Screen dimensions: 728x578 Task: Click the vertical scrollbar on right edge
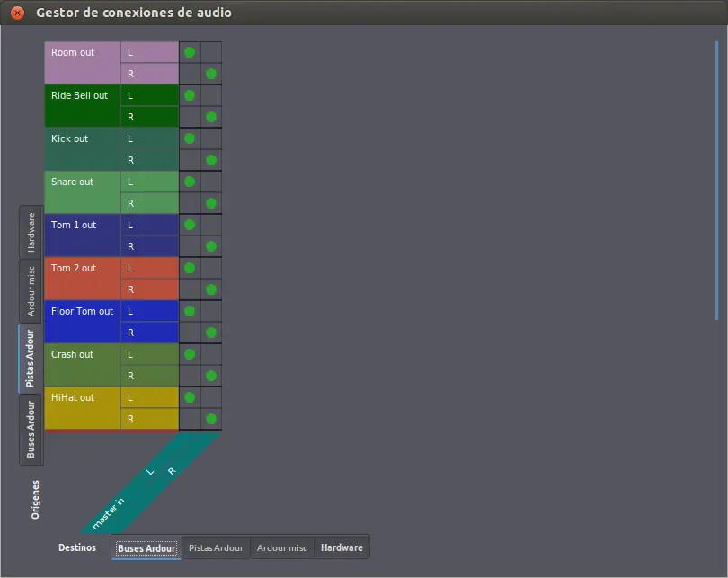click(717, 181)
